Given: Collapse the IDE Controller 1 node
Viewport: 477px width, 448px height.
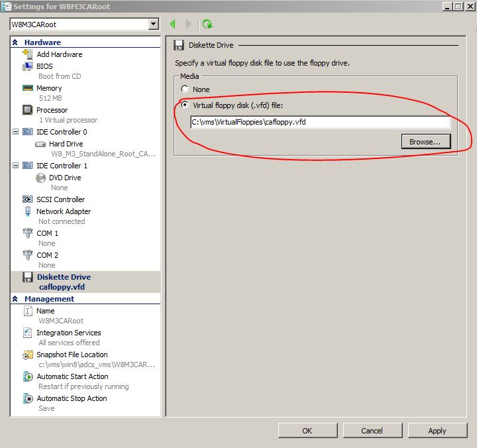Looking at the screenshot, I should [15, 166].
